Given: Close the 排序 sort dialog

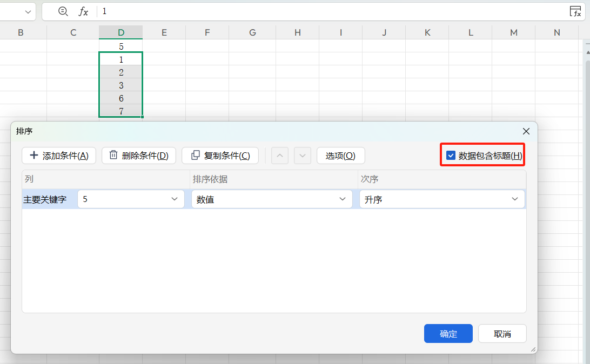Looking at the screenshot, I should coord(526,131).
